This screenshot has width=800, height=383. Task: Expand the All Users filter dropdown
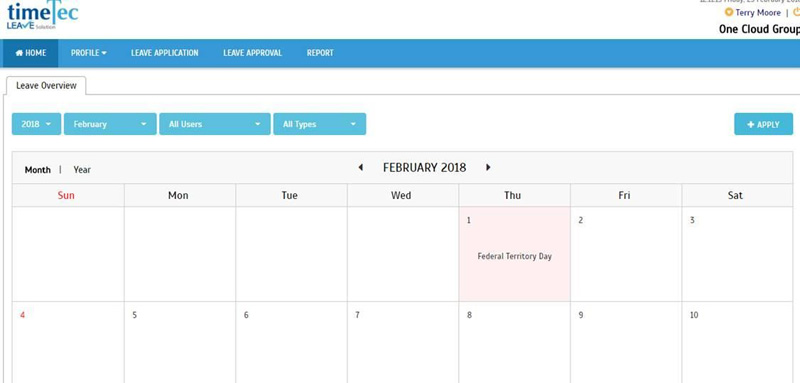click(x=215, y=124)
